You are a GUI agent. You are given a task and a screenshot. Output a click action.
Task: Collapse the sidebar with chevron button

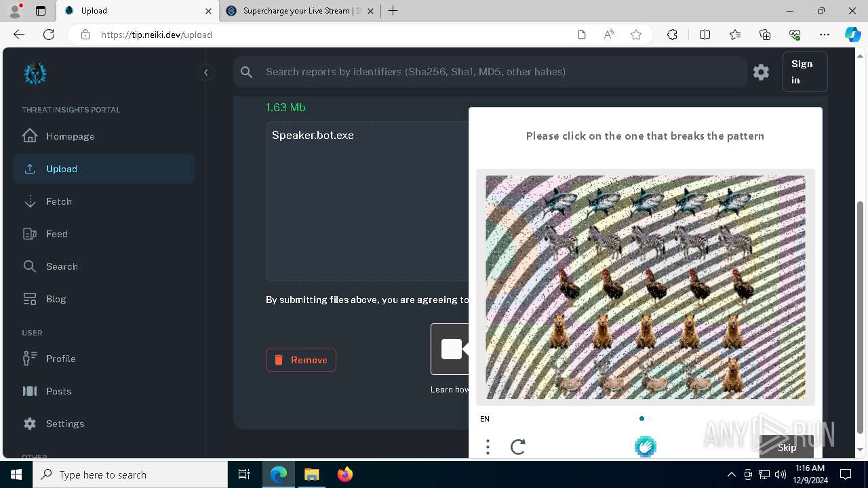click(205, 73)
